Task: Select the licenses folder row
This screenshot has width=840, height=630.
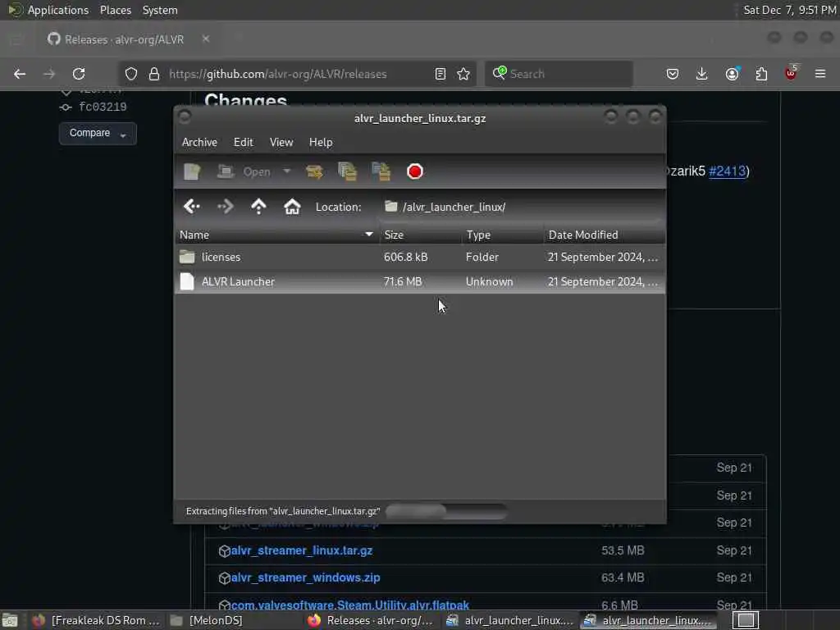Action: point(420,257)
